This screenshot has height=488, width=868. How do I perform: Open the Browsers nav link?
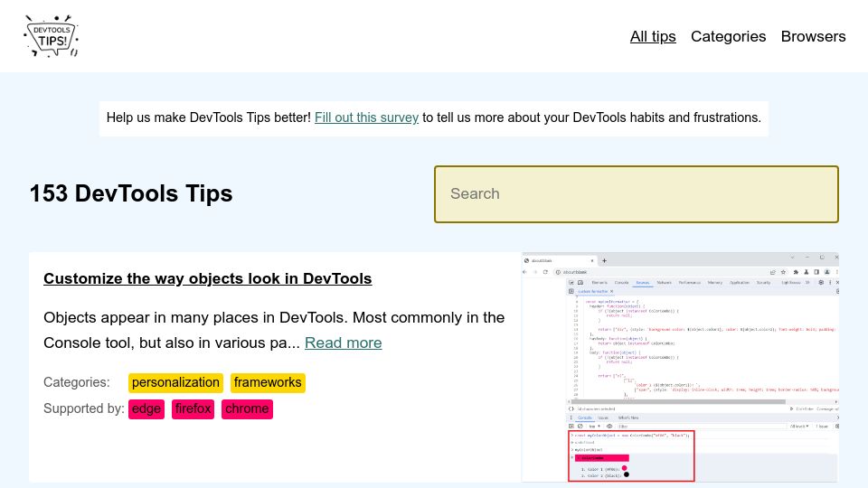click(x=813, y=36)
